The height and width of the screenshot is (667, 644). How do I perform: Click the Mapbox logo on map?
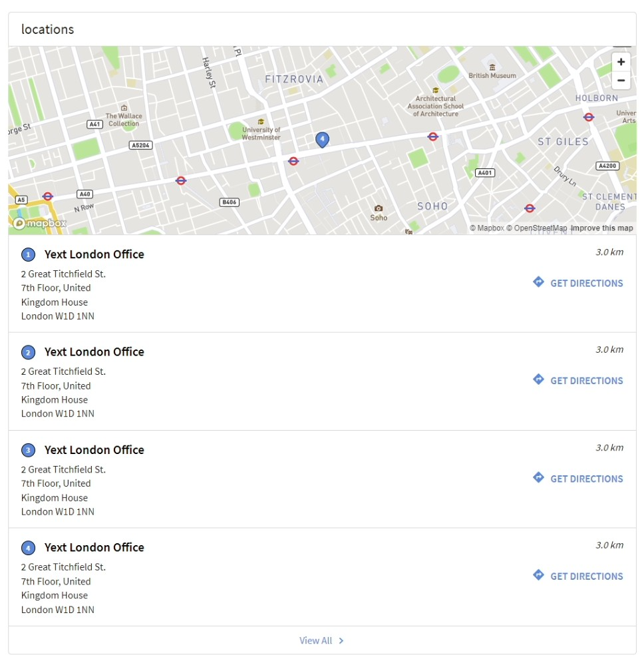39,223
